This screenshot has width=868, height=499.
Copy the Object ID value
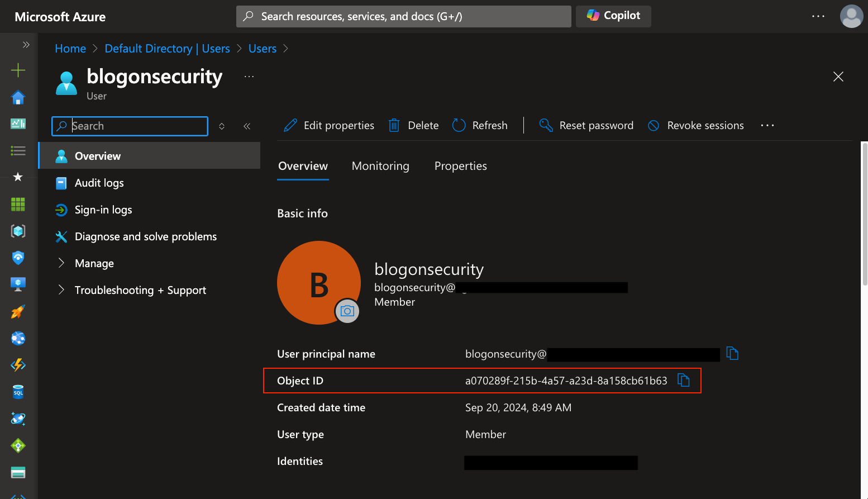683,380
